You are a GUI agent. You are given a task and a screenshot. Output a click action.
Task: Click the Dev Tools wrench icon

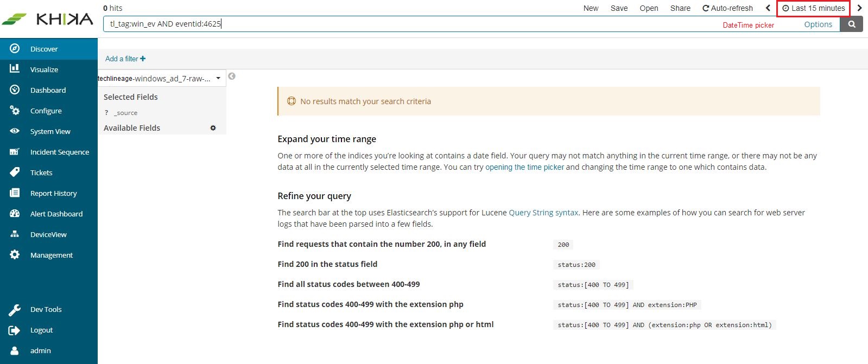pos(15,310)
